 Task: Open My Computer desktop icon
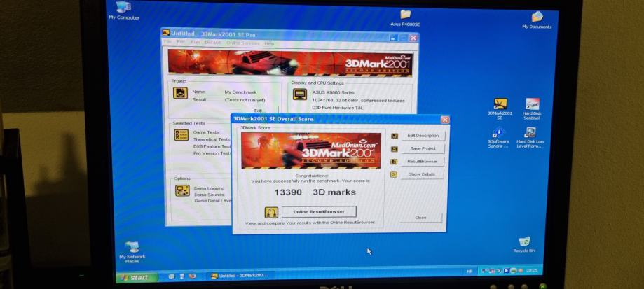pos(123,10)
